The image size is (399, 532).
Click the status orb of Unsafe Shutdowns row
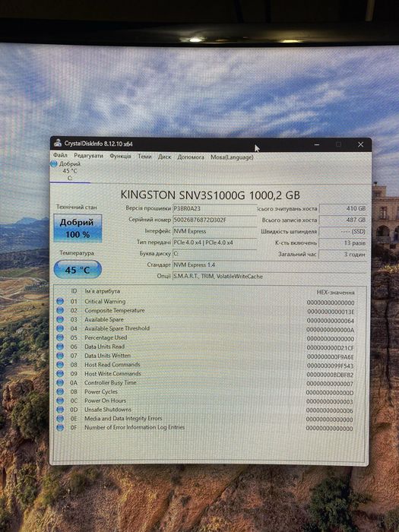[60, 410]
